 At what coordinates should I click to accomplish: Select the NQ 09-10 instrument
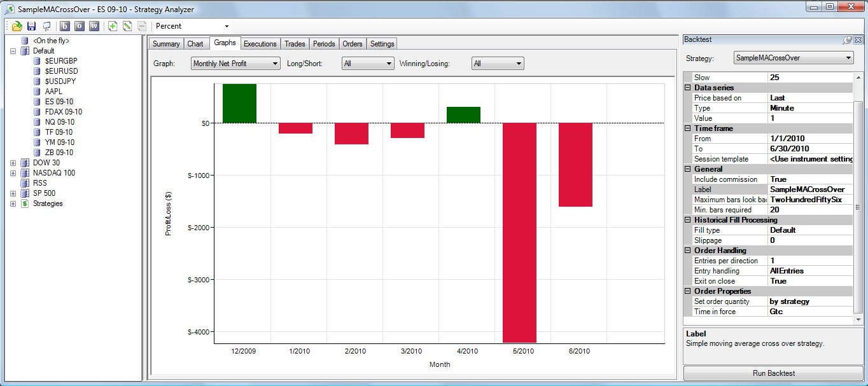pyautogui.click(x=60, y=122)
